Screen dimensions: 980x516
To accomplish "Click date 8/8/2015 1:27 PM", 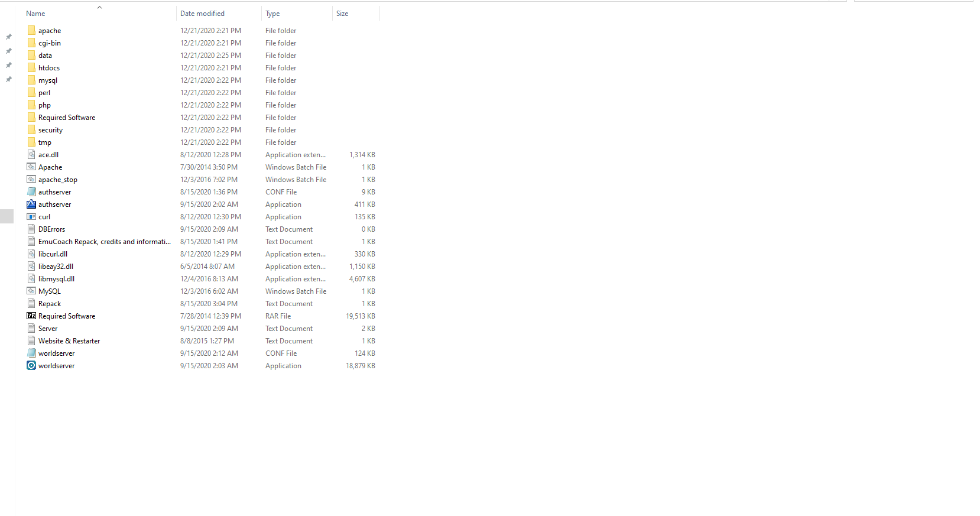I will [207, 340].
